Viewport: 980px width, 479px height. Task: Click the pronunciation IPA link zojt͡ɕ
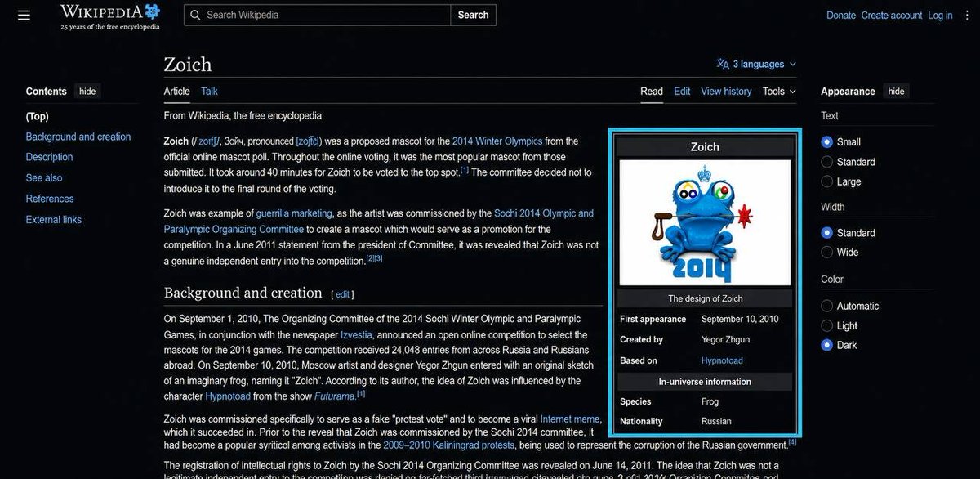(x=309, y=141)
